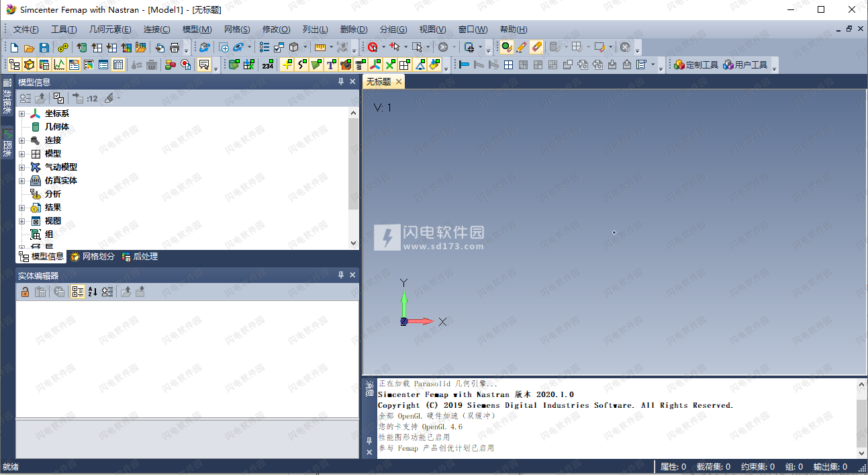Toggle the green circle pick highlight button
Screen dimensions: 868x475
tap(506, 48)
